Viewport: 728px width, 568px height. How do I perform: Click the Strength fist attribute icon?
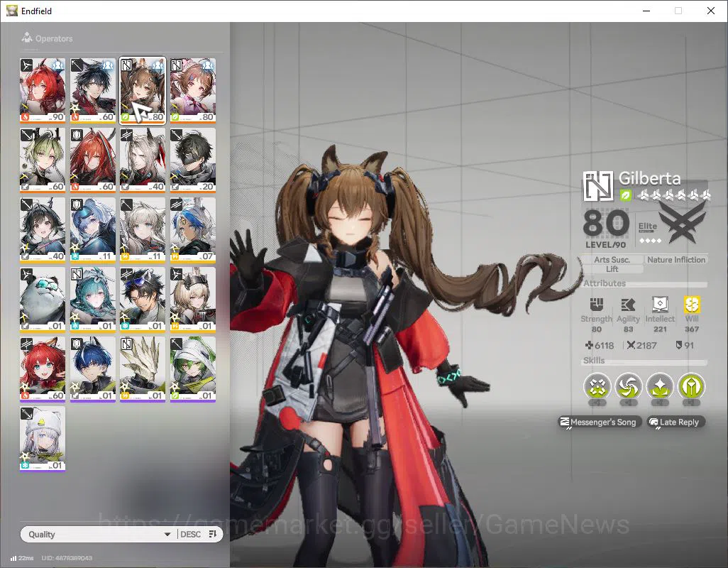(597, 305)
